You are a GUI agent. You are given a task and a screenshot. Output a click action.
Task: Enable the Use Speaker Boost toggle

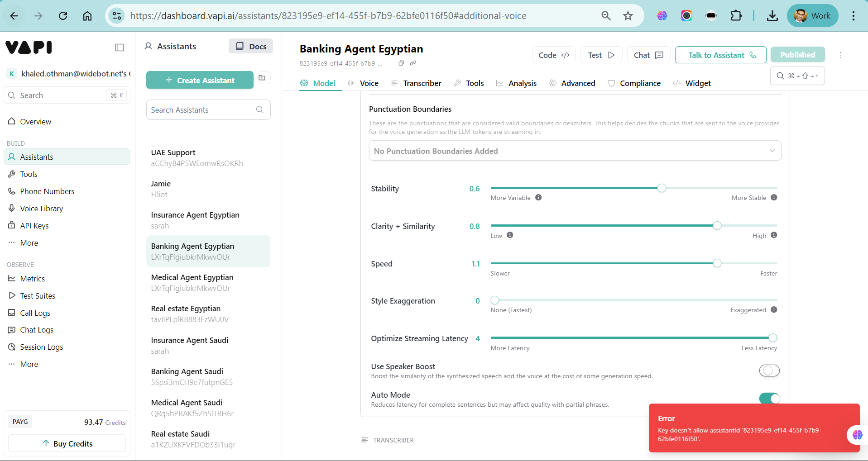[x=769, y=371]
